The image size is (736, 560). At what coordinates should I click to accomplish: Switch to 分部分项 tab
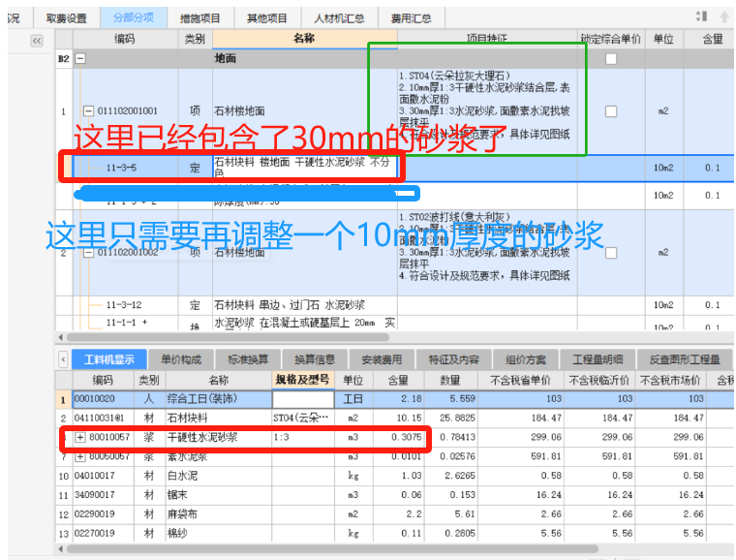(134, 17)
